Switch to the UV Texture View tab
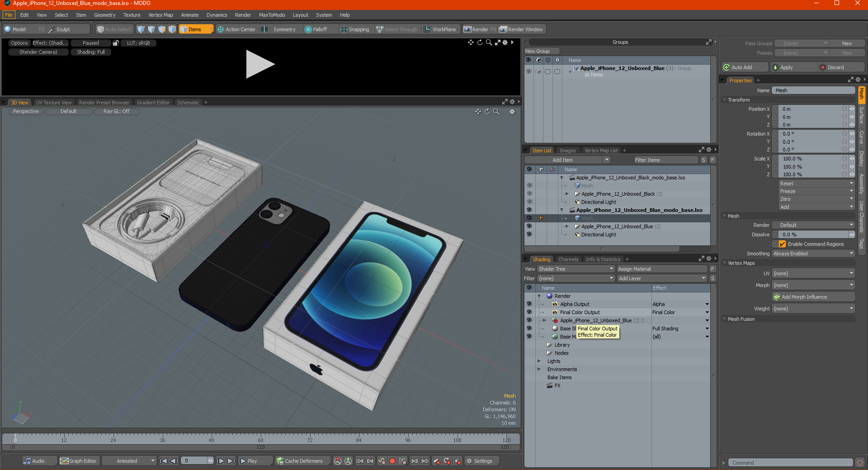868x470 pixels. 54,103
